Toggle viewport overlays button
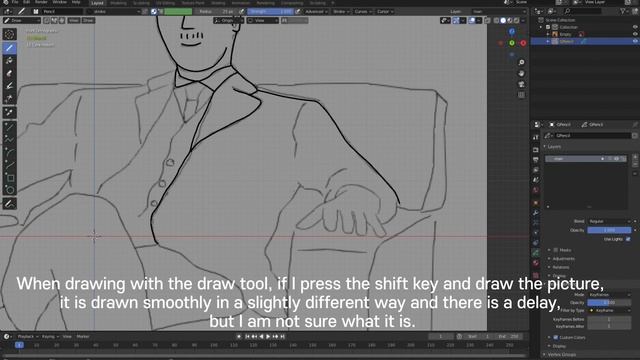The width and height of the screenshot is (640, 360). pos(472,20)
